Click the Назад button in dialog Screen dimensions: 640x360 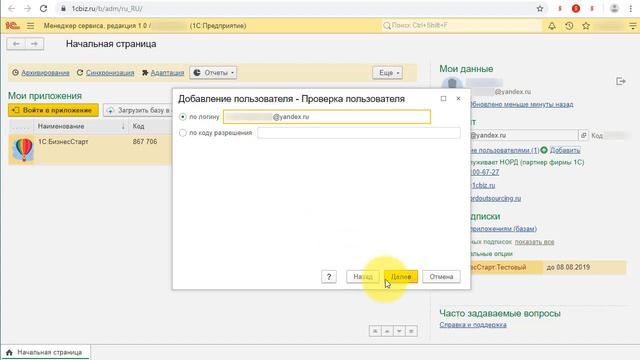(x=363, y=277)
